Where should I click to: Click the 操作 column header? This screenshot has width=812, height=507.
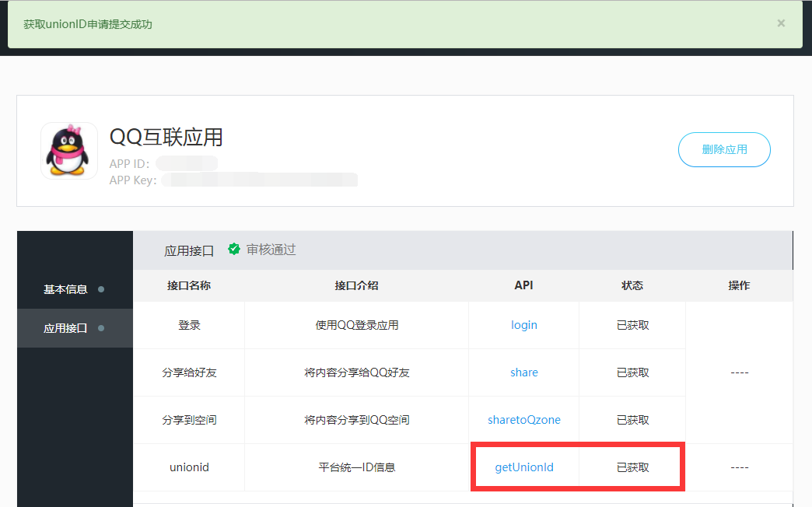click(739, 286)
